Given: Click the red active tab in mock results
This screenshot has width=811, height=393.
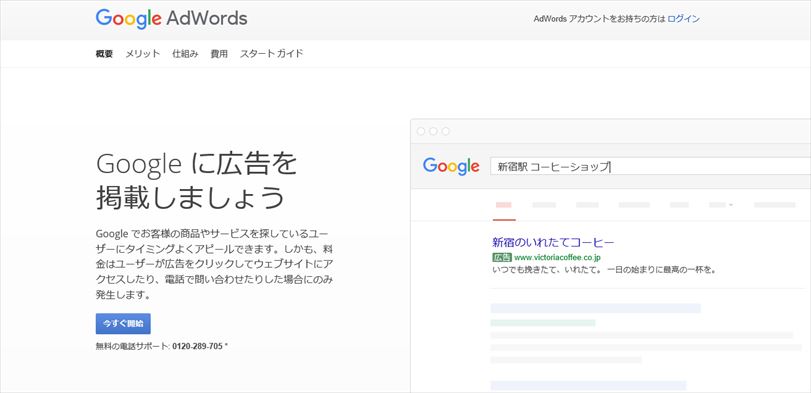Looking at the screenshot, I should click(x=504, y=205).
